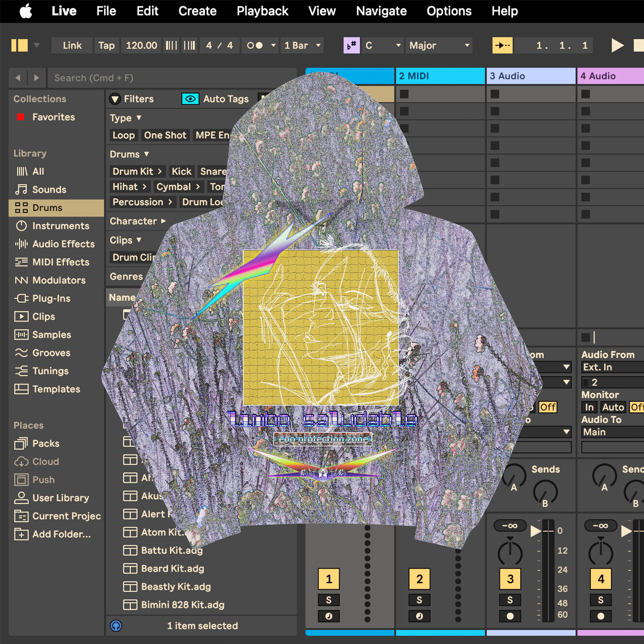Arm track 4 for recording
Viewport: 644px width, 644px height.
click(x=601, y=616)
